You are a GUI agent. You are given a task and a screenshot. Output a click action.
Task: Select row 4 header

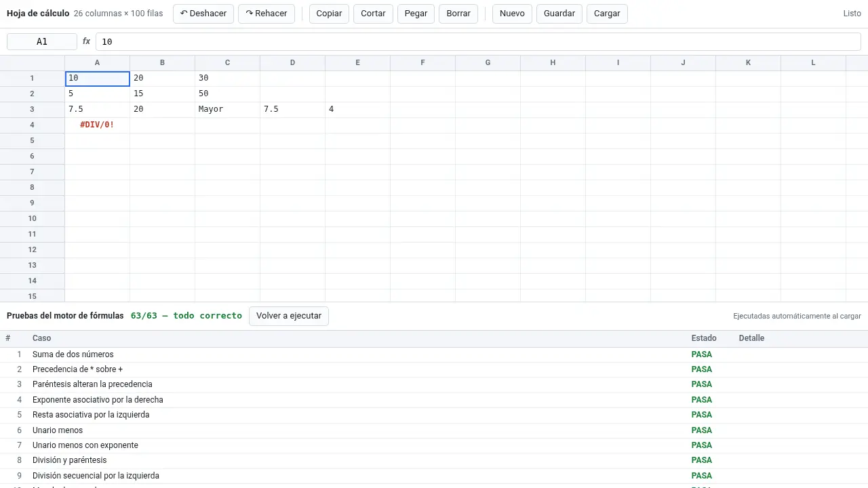(x=32, y=125)
